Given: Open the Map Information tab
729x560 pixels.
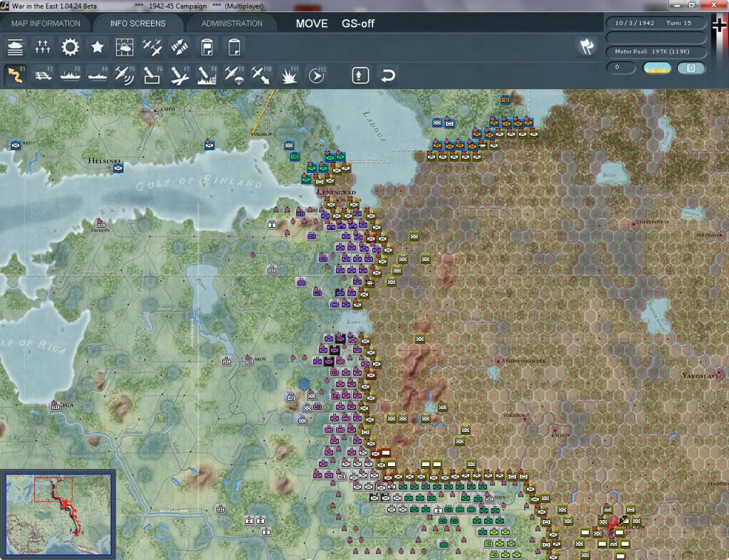Looking at the screenshot, I should click(x=46, y=23).
